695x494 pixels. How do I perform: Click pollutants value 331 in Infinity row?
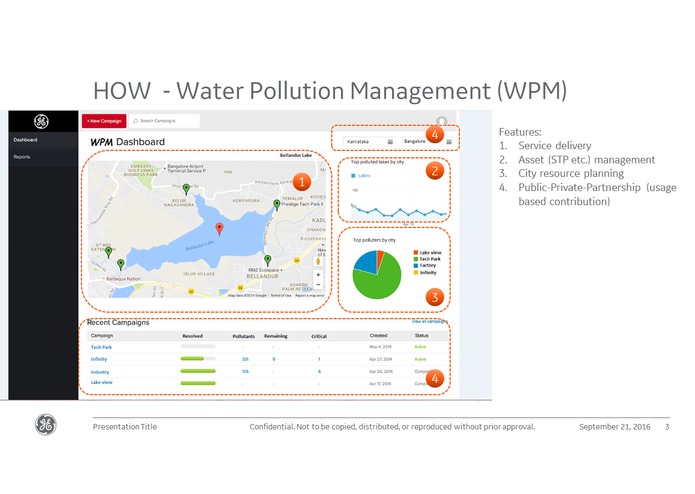coord(245,359)
